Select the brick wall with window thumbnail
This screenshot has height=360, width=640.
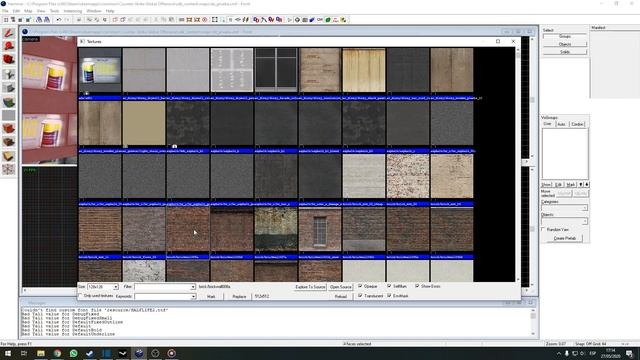320,229
